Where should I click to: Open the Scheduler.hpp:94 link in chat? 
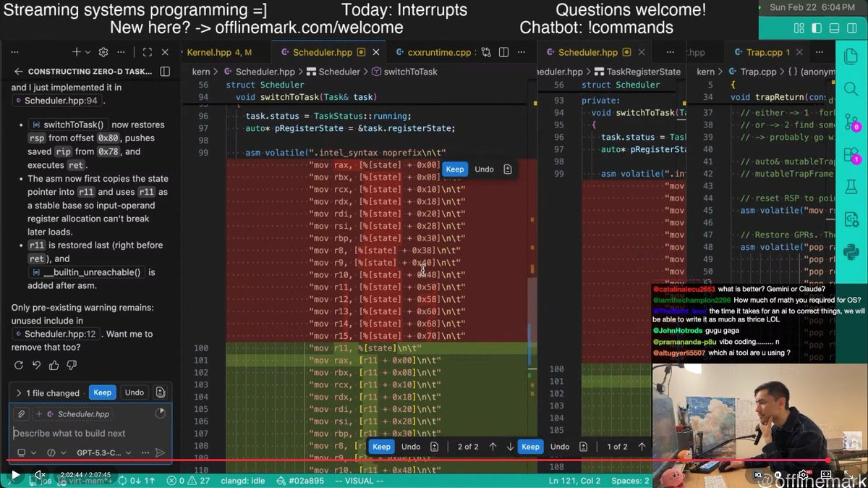[x=56, y=101]
